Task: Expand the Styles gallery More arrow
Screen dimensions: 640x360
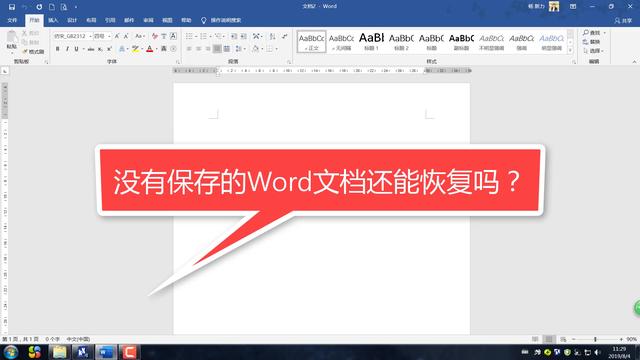Action: 570,51
